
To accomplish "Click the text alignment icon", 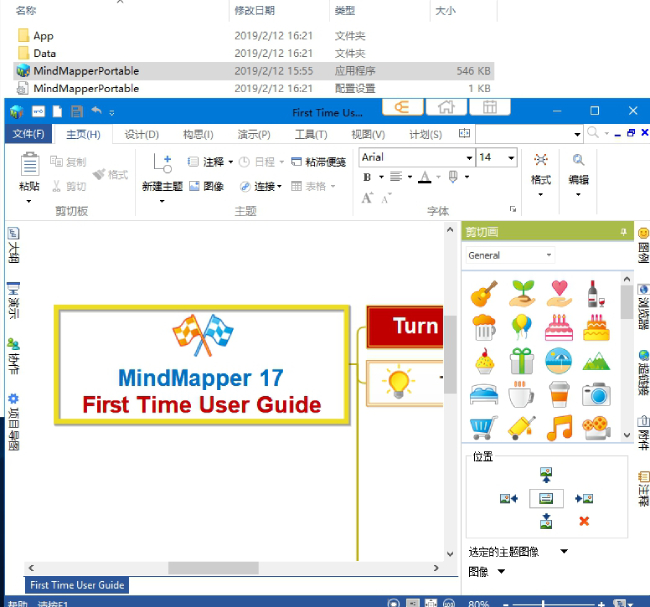I will (396, 177).
